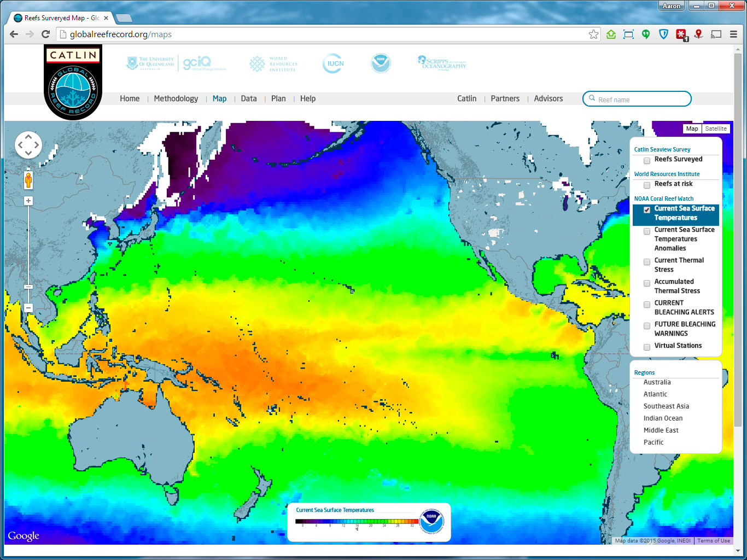The image size is (747, 560).
Task: Close the Reefs Surveyed Map tab
Action: pos(106,18)
